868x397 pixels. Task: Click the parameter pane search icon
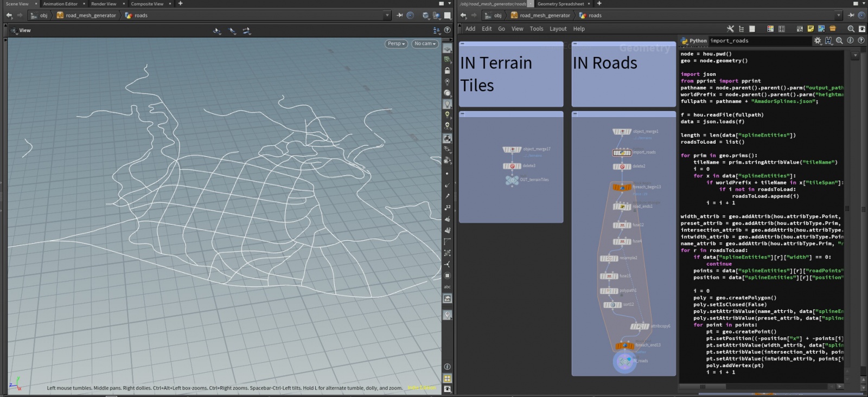839,41
